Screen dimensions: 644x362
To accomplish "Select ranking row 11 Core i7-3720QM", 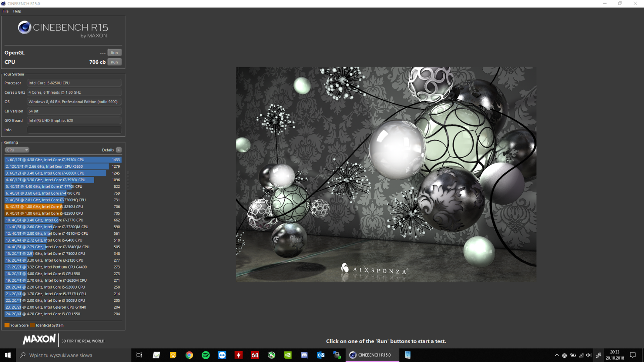I will (x=63, y=227).
